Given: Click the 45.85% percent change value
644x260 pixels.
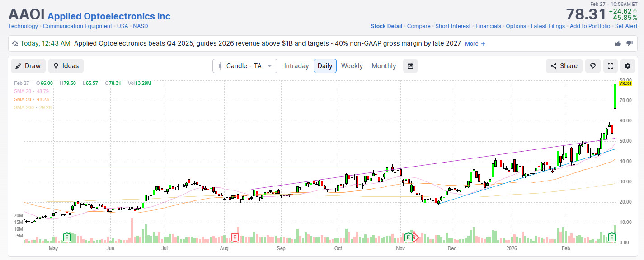Looking at the screenshot, I should [x=625, y=18].
